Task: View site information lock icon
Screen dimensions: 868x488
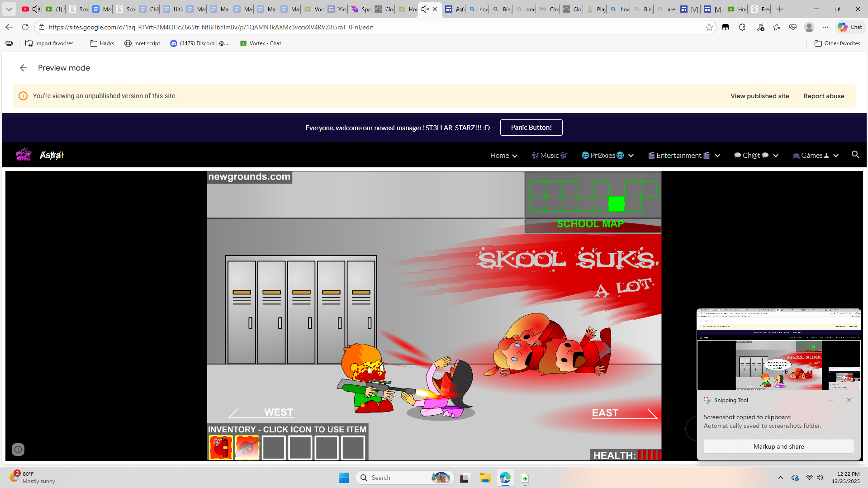Action: tap(42, 27)
